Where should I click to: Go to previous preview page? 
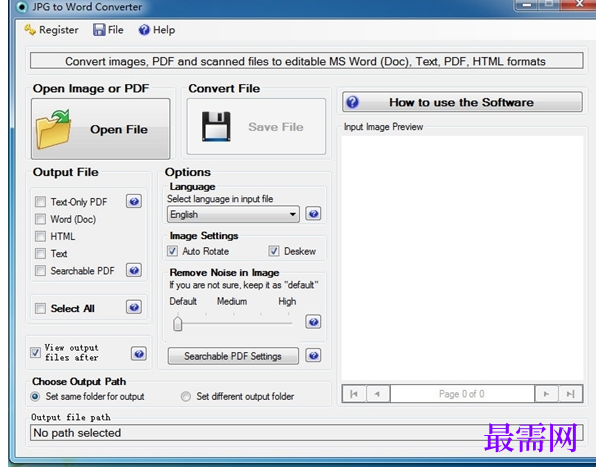(378, 394)
